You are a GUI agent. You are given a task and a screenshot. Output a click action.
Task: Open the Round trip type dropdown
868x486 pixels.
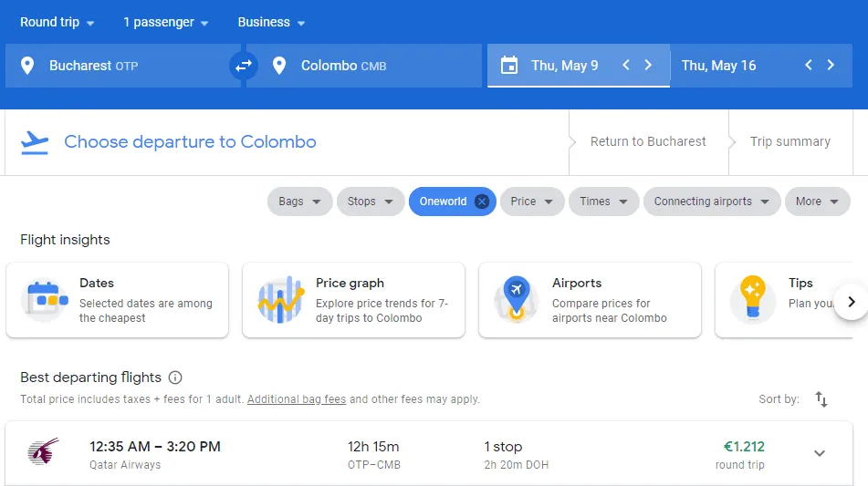click(x=58, y=22)
